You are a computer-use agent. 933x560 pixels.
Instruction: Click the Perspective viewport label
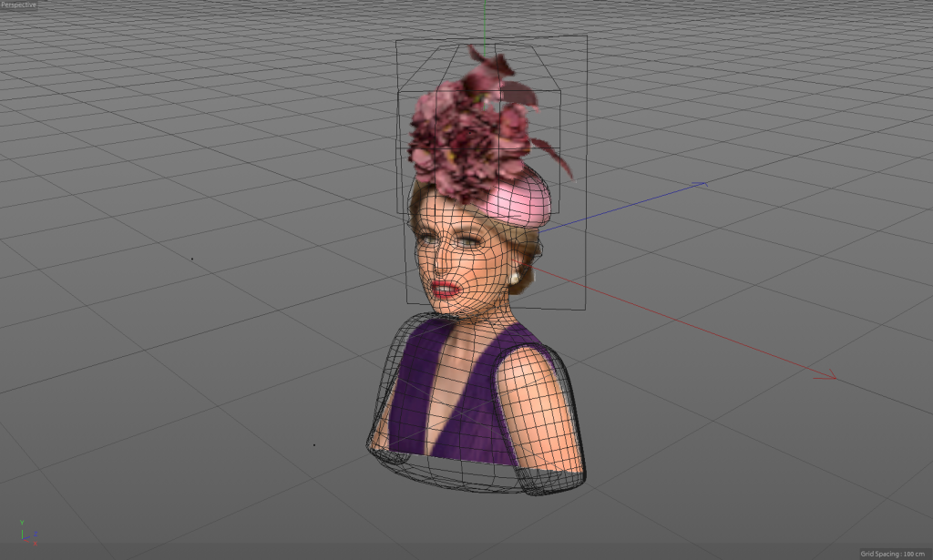[18, 5]
